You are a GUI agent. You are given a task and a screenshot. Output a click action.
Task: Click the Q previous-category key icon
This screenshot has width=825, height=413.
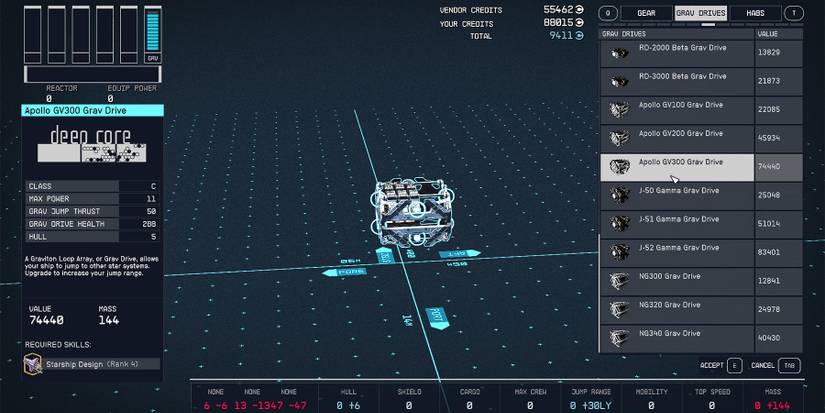(608, 13)
